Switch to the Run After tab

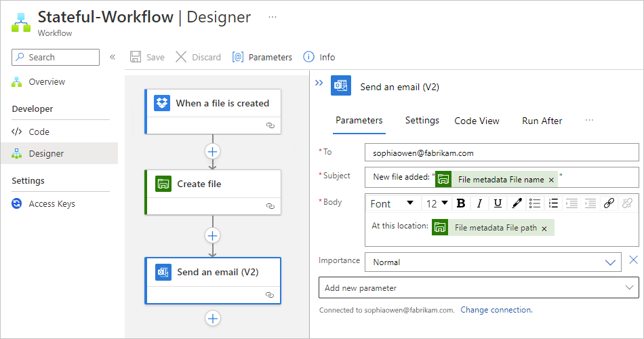pos(542,121)
